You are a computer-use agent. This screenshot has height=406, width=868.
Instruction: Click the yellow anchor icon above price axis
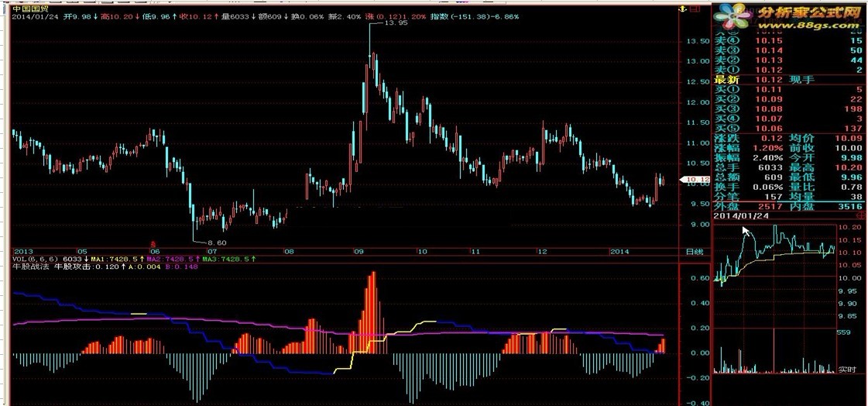681,9
